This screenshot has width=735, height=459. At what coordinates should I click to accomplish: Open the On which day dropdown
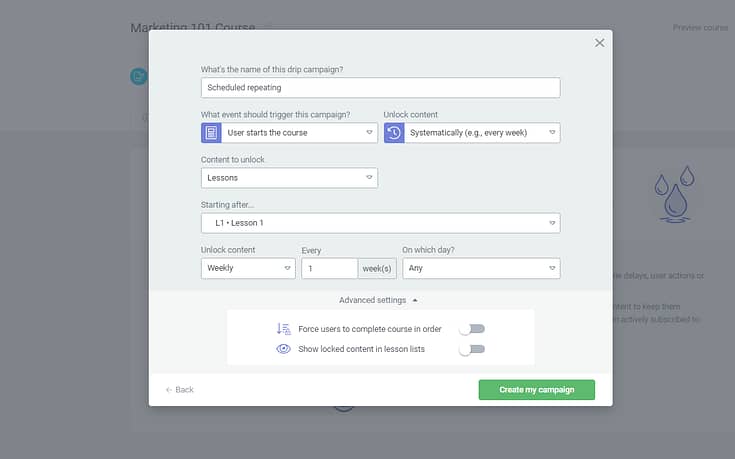tap(481, 268)
